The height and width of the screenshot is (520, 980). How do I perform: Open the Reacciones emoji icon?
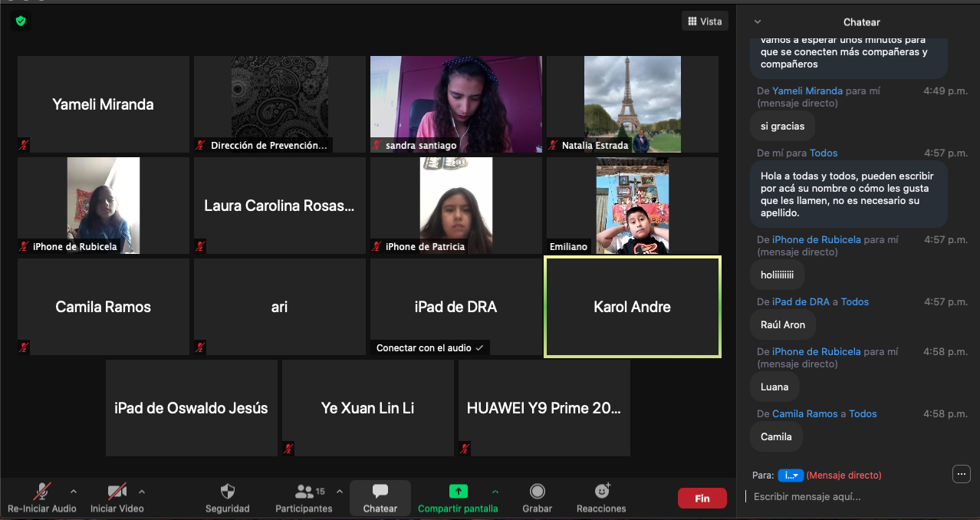[x=603, y=491]
